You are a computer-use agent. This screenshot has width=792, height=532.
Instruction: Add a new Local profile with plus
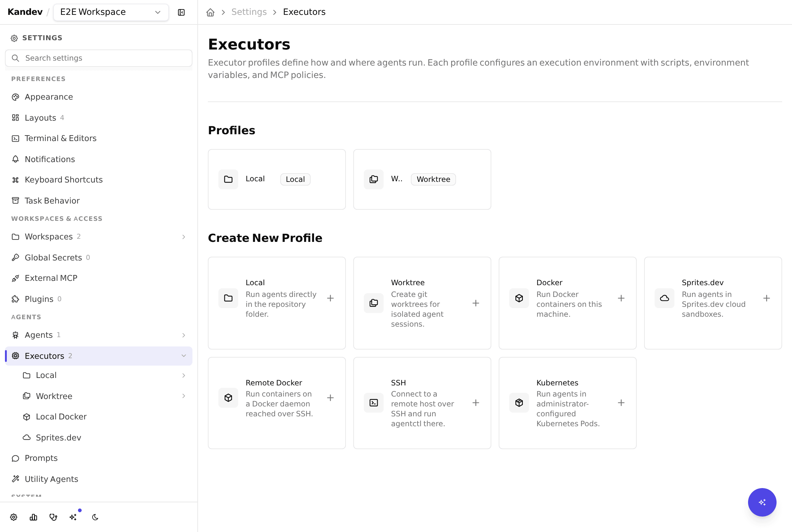330,298
